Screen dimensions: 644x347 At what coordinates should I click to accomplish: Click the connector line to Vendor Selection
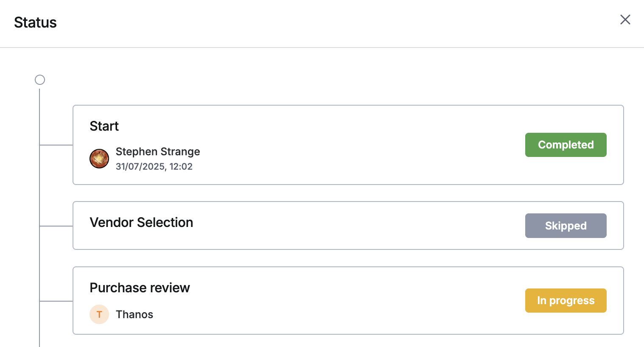56,226
